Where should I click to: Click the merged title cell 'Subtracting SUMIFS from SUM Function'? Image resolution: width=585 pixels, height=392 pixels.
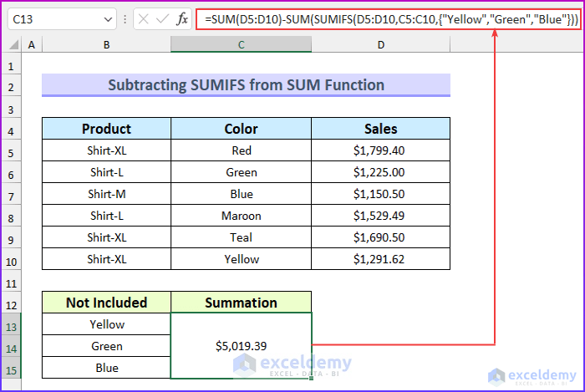246,85
